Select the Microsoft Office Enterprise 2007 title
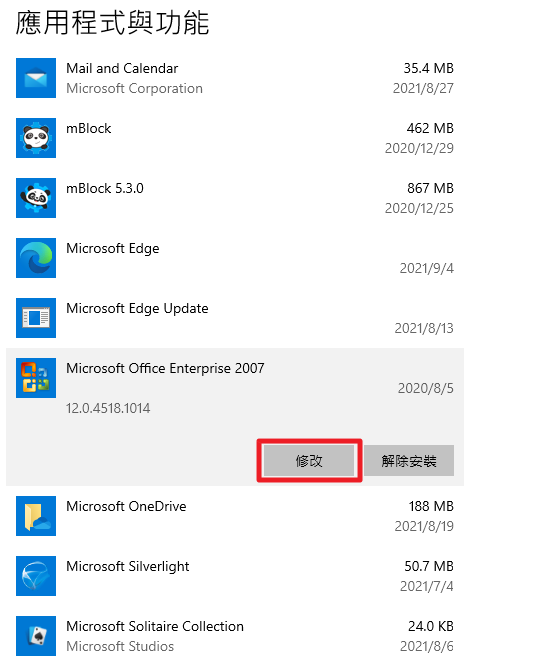 pyautogui.click(x=165, y=368)
